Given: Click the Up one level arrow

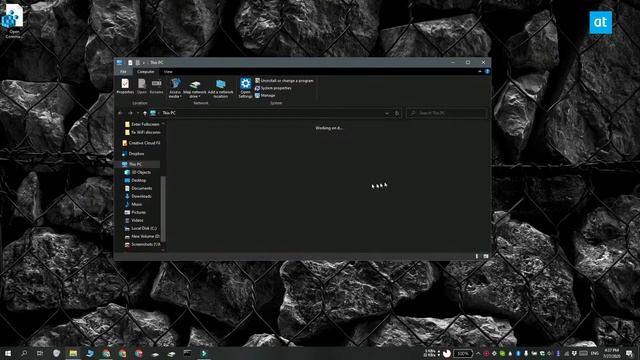Looking at the screenshot, I should pos(145,113).
